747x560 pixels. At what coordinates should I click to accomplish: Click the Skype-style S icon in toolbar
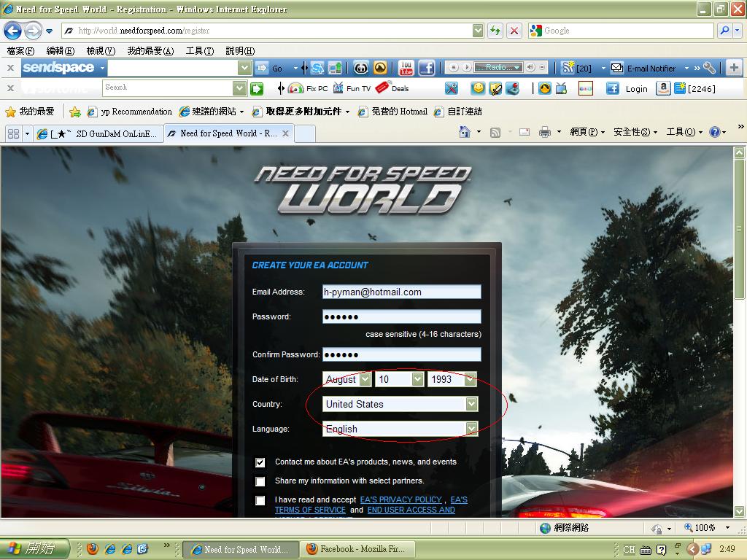[x=317, y=68]
